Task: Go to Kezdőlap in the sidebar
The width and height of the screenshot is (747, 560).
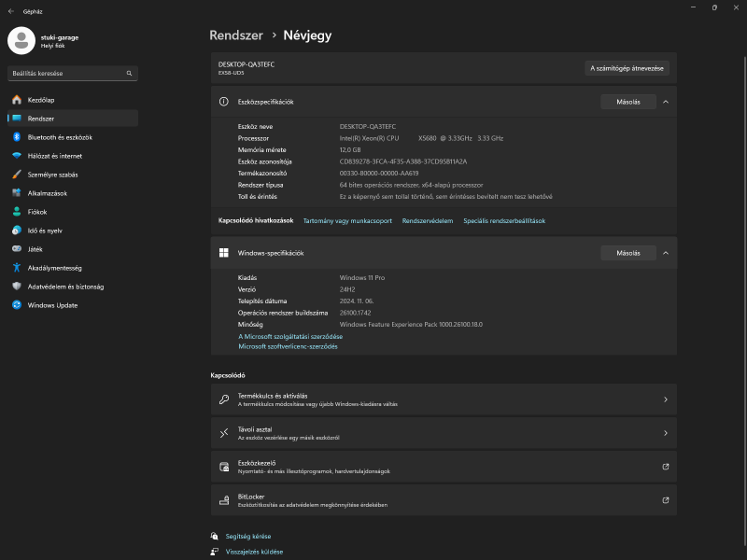Action: (73, 100)
